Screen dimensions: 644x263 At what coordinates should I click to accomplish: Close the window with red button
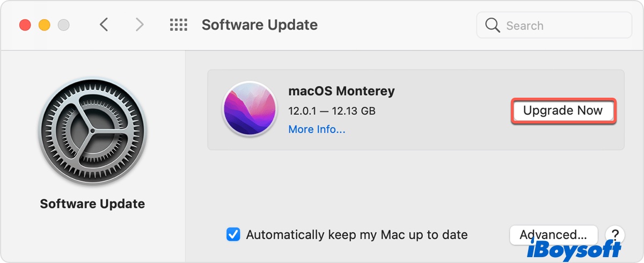[25, 25]
